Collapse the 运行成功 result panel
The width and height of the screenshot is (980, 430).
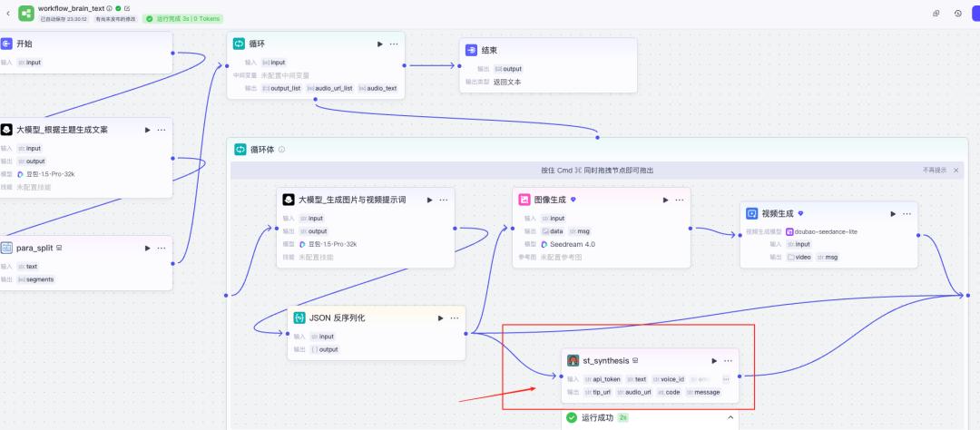click(x=730, y=417)
